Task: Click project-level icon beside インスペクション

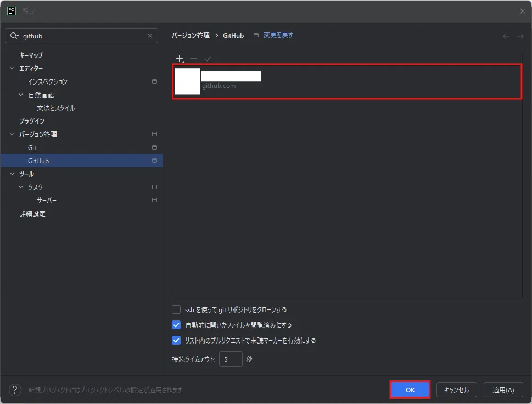Action: 154,81
